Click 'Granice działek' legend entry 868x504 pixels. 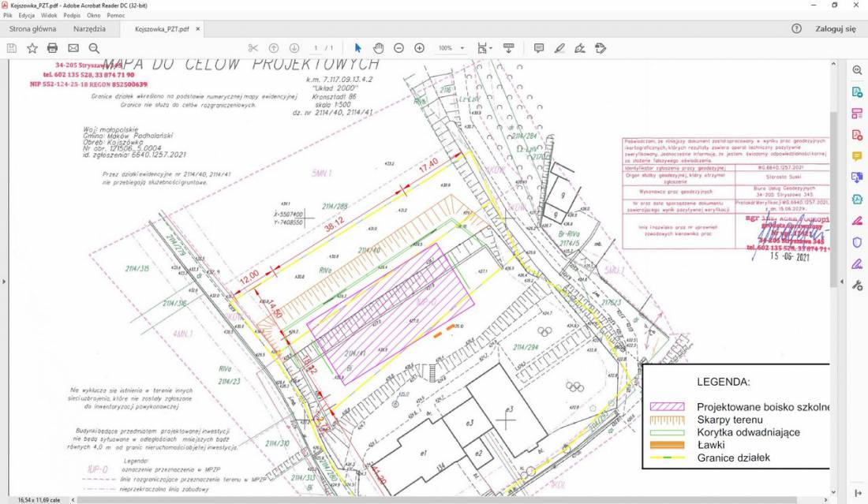(x=734, y=457)
